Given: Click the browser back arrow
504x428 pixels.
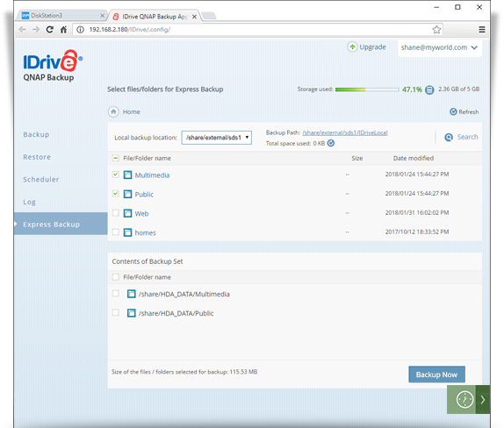Looking at the screenshot, I should point(23,30).
